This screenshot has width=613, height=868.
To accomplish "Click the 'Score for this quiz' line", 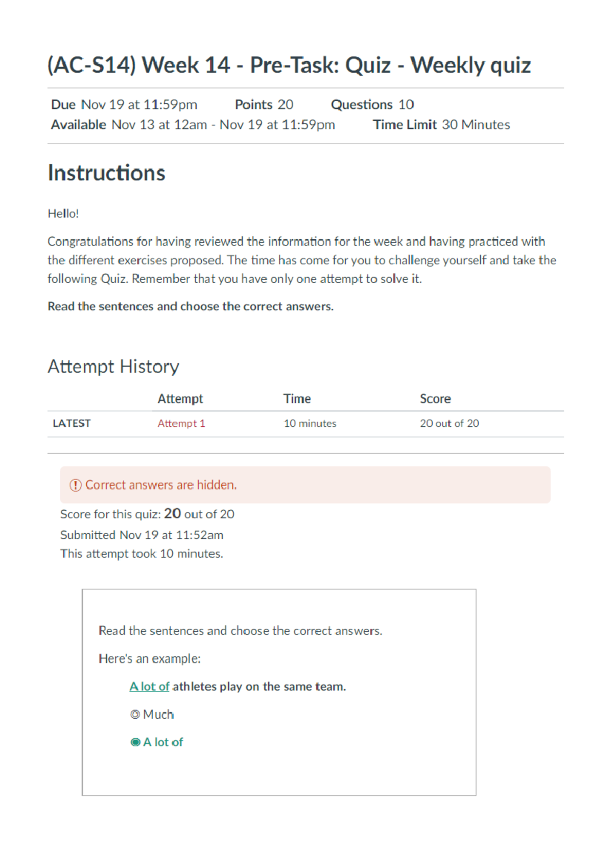I will (147, 514).
